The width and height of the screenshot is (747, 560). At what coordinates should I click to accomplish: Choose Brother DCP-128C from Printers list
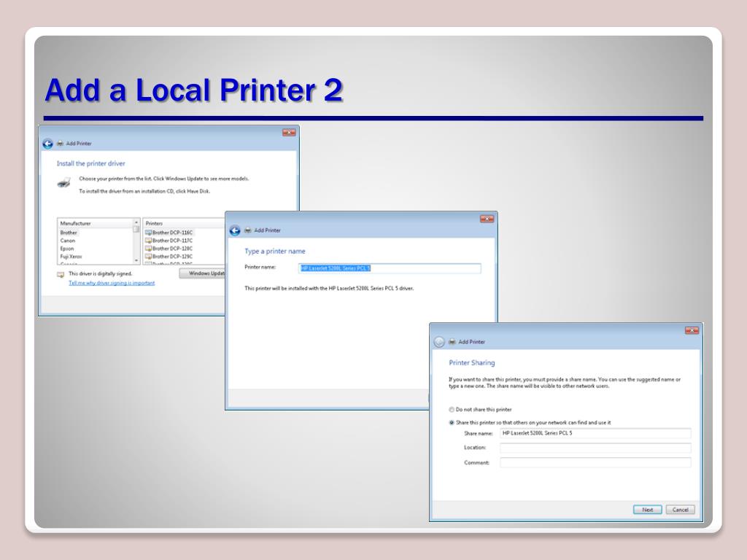tap(172, 249)
